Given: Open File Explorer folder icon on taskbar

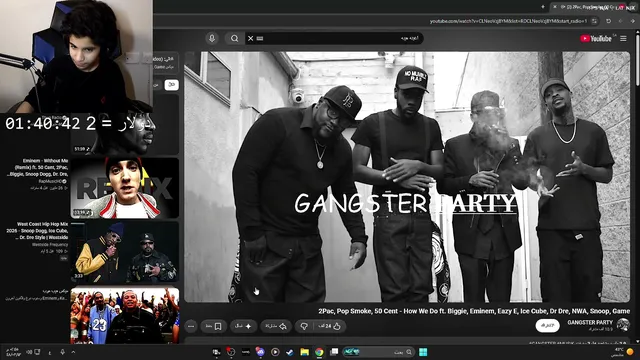Looking at the screenshot, I should tap(304, 352).
